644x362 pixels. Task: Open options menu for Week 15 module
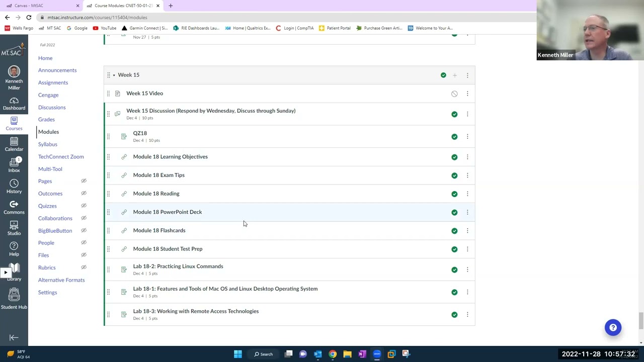(467, 75)
